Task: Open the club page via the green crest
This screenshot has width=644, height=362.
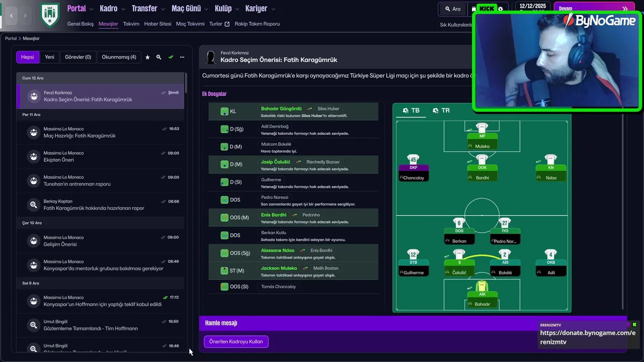Action: tap(50, 14)
